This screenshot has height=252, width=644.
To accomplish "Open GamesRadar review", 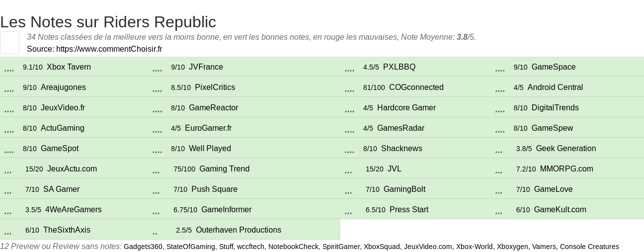I will (x=401, y=128).
